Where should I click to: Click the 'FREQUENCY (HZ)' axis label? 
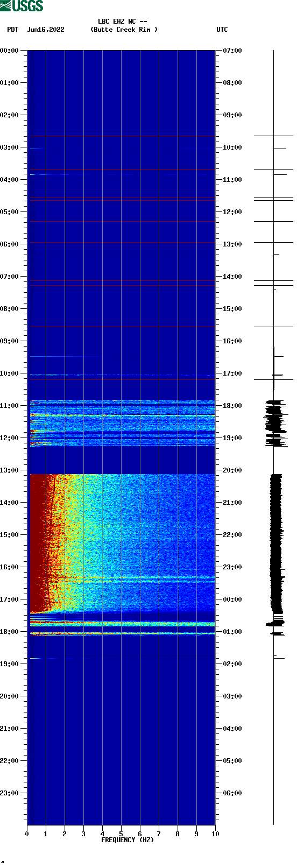click(x=128, y=840)
